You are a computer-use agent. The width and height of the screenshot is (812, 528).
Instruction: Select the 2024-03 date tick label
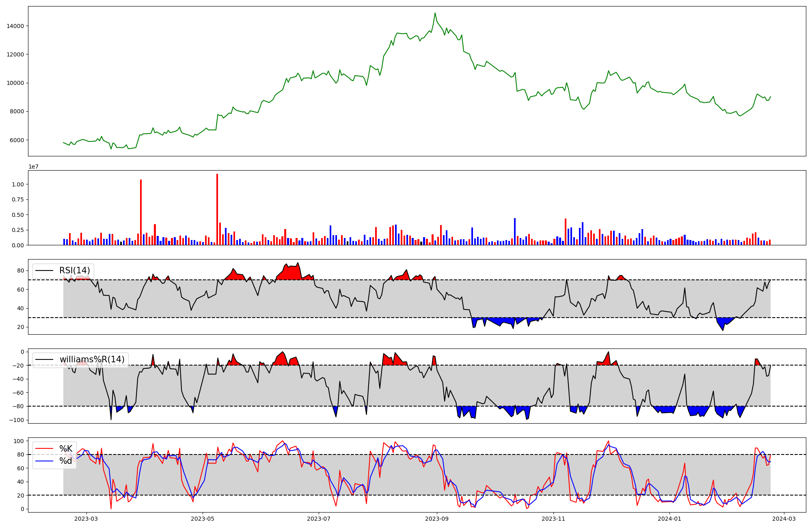coord(784,519)
